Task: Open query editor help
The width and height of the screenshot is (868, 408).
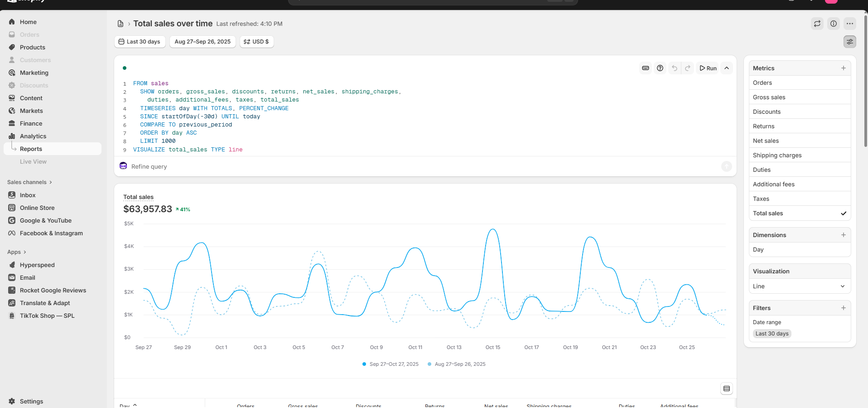Action: click(660, 68)
